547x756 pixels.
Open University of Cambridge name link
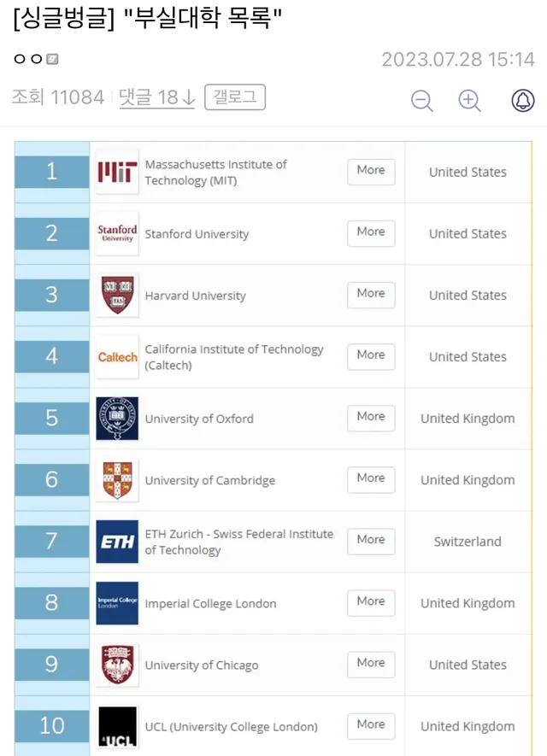click(x=210, y=480)
